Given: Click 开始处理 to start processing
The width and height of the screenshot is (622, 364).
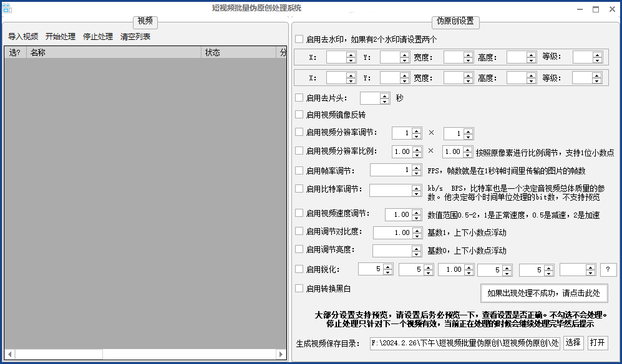Looking at the screenshot, I should point(61,37).
